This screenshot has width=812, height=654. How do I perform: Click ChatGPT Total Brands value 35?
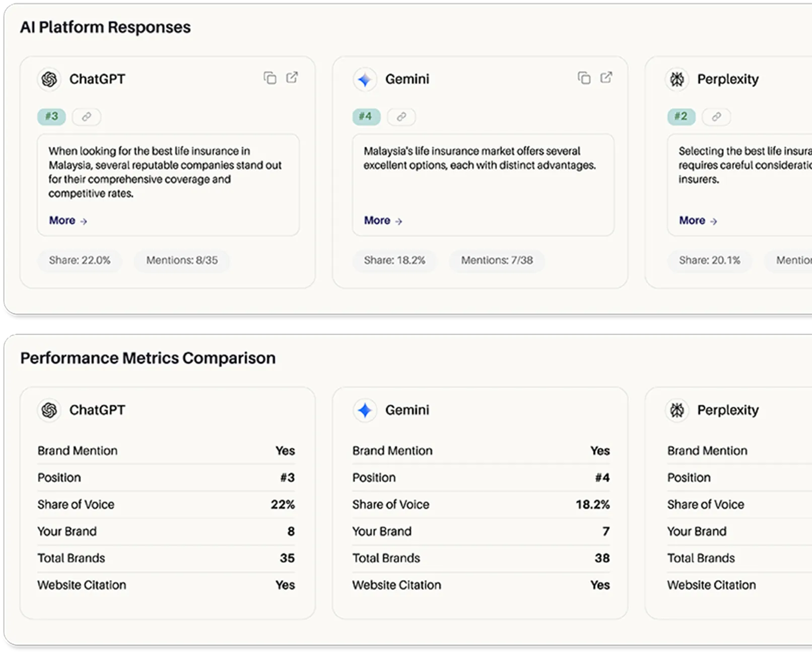point(287,558)
